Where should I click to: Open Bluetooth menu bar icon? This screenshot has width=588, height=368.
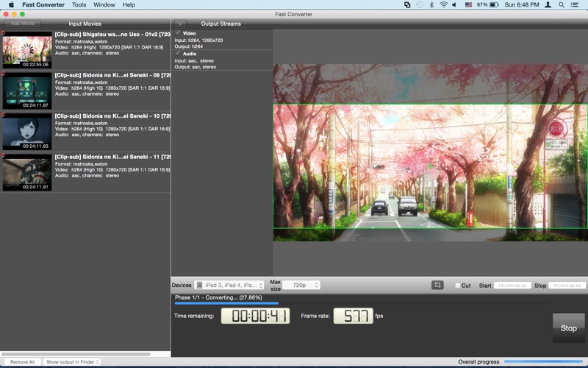(x=431, y=5)
